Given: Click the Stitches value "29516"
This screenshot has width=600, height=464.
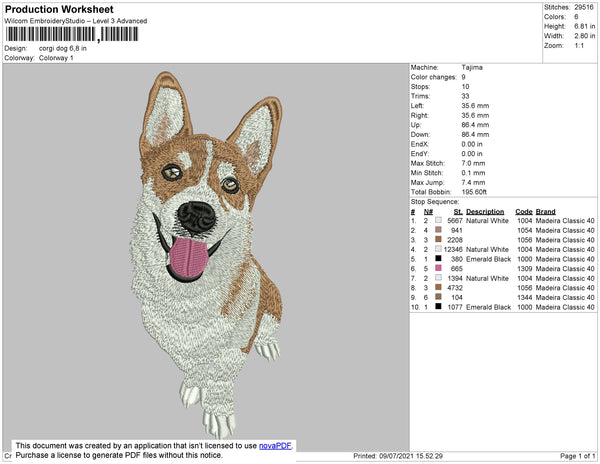Looking at the screenshot, I should click(584, 7).
